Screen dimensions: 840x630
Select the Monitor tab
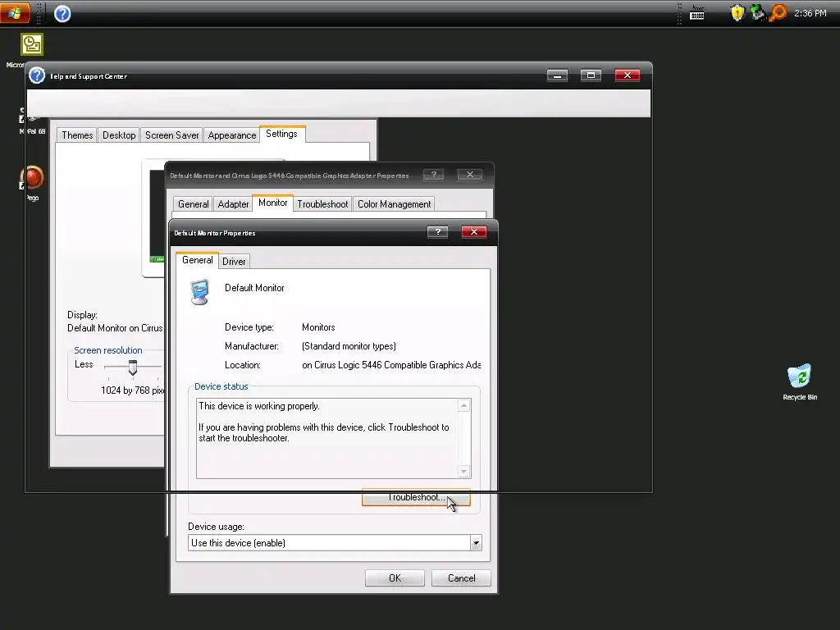[x=272, y=203]
